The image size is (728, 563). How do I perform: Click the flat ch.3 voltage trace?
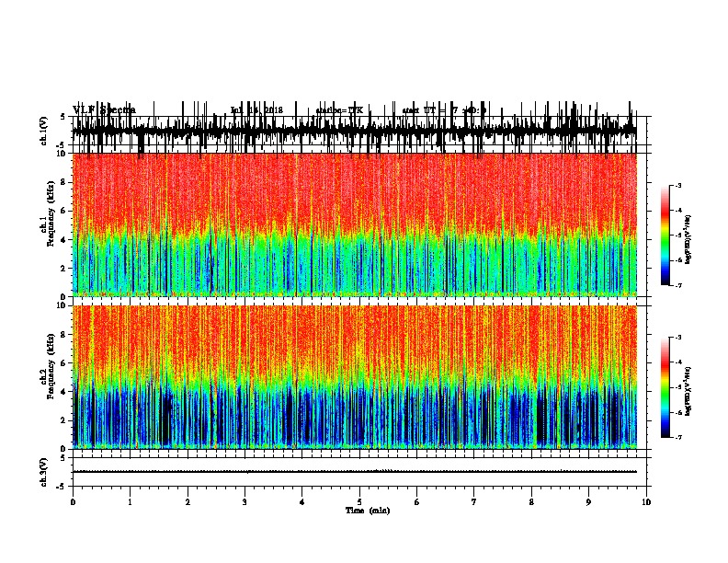click(x=355, y=472)
